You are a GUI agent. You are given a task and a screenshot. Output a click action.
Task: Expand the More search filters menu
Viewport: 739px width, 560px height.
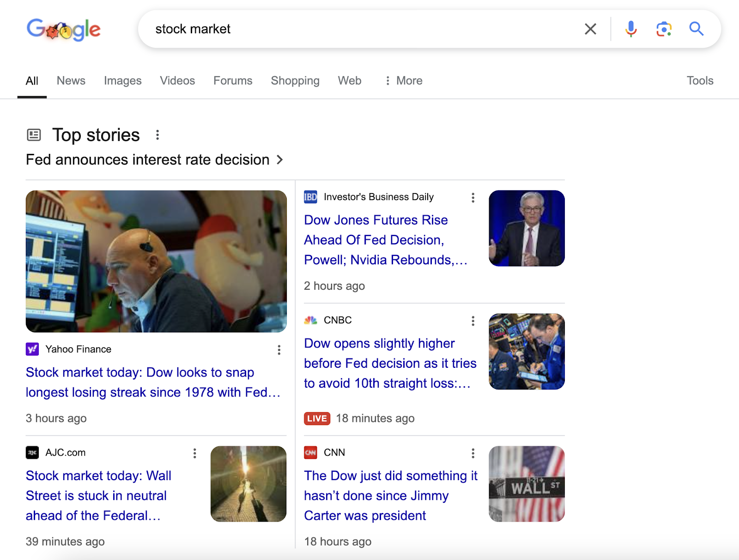tap(404, 81)
